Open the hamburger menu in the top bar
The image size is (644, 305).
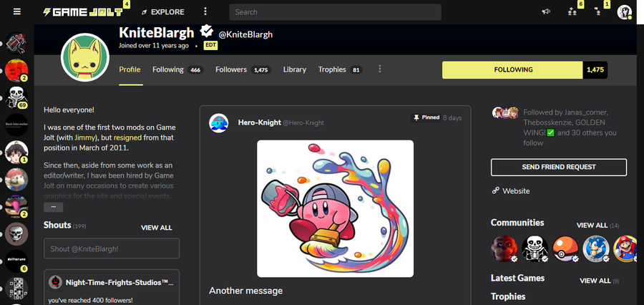(17, 11)
